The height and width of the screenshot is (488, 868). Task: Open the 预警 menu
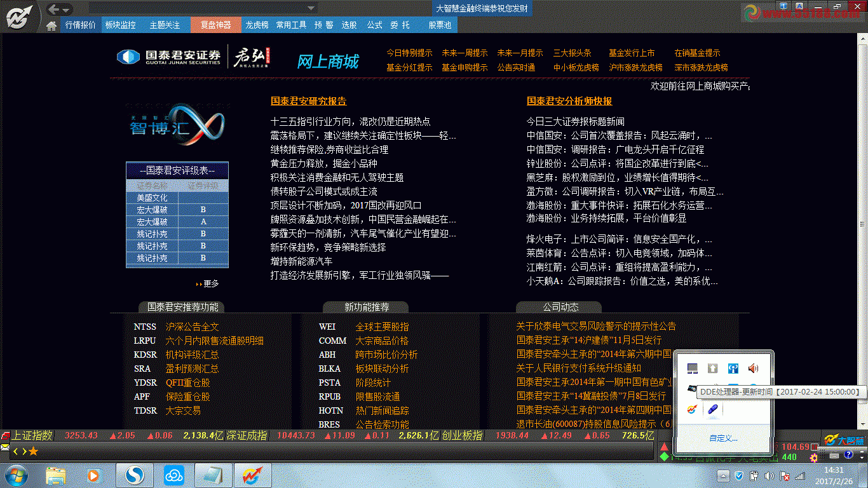(323, 25)
